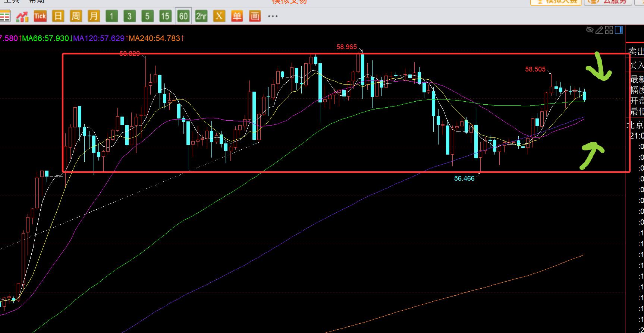
Task: Open the four-square grid layout icon
Action: (609, 30)
